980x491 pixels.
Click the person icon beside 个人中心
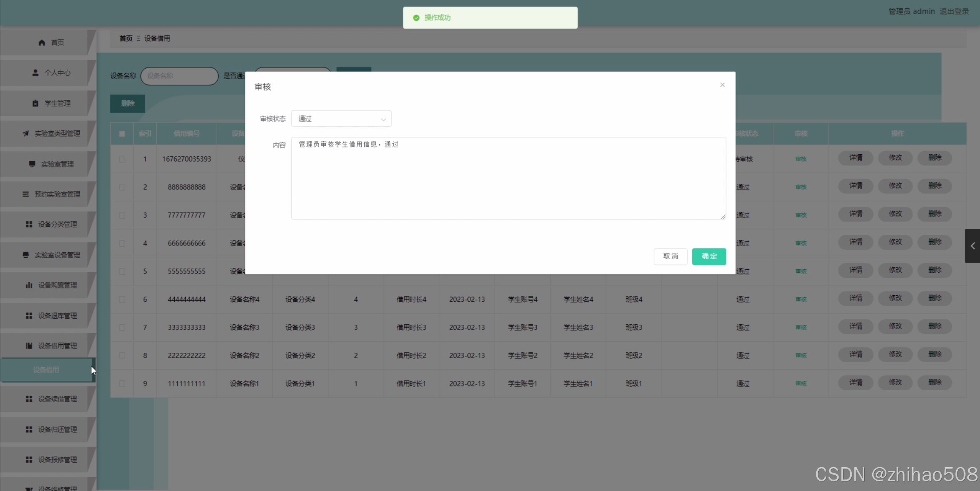[x=35, y=73]
